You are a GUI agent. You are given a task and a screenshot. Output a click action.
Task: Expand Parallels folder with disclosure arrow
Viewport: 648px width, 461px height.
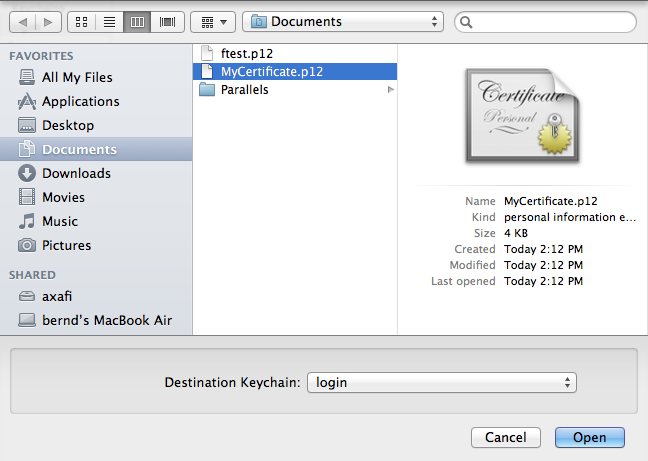click(391, 90)
